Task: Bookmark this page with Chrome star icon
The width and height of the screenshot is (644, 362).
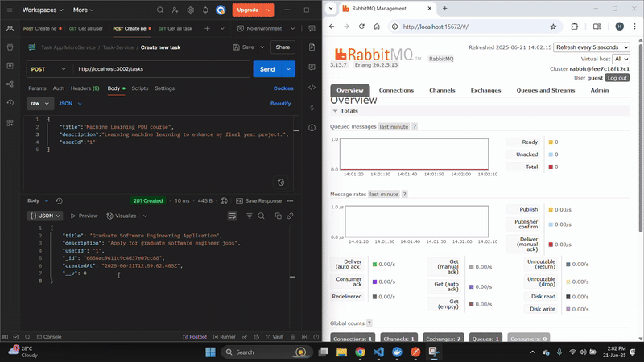Action: click(x=553, y=26)
